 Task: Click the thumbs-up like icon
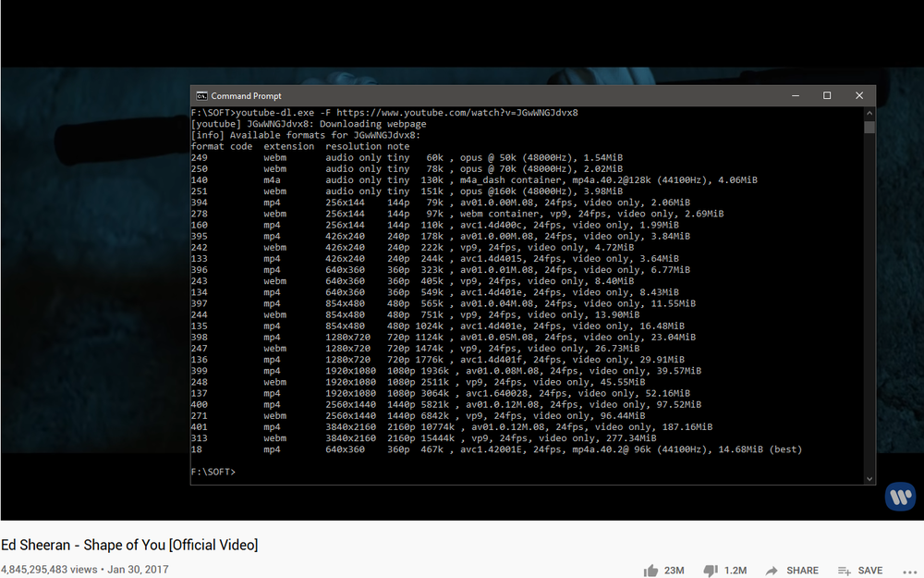[650, 571]
